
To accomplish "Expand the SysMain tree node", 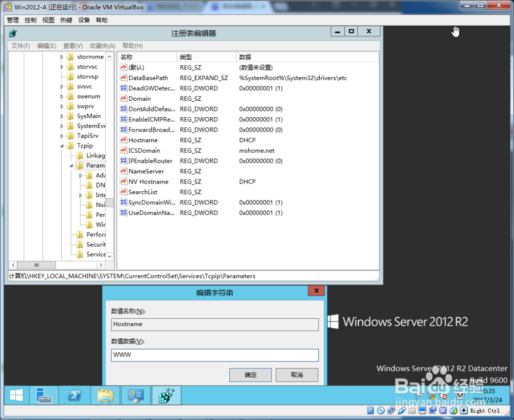I will (62, 116).
